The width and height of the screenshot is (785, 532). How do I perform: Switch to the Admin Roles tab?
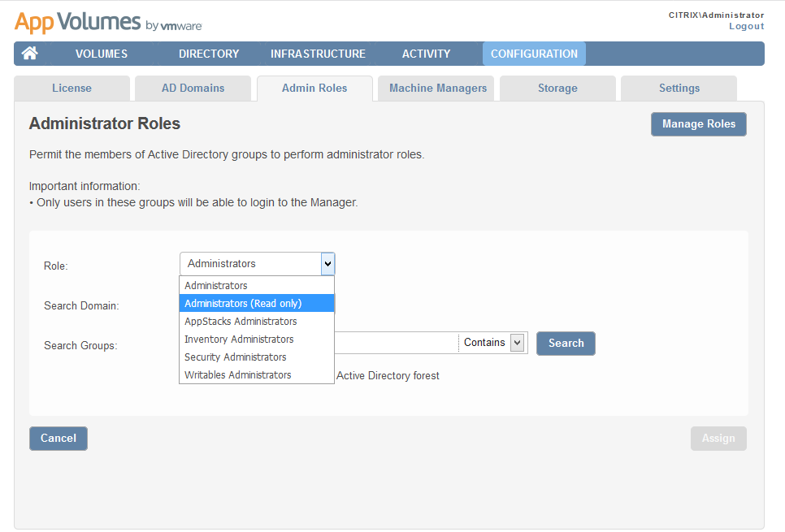[x=314, y=88]
